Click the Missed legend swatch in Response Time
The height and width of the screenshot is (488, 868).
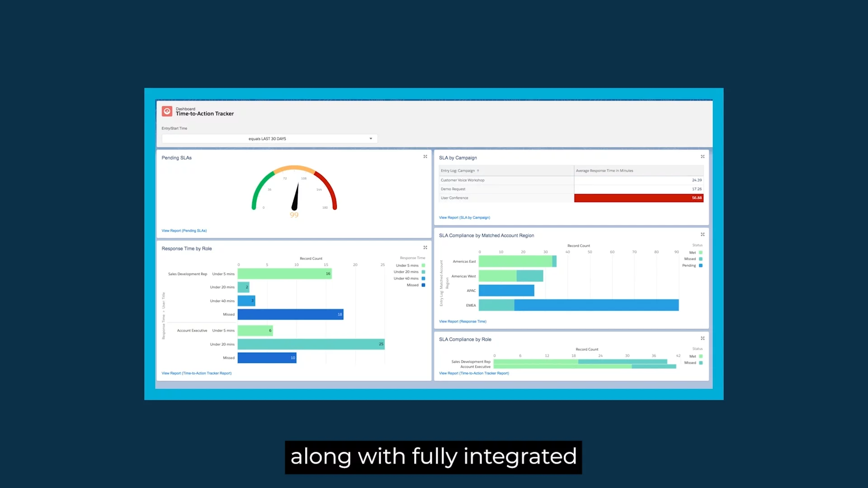(423, 285)
